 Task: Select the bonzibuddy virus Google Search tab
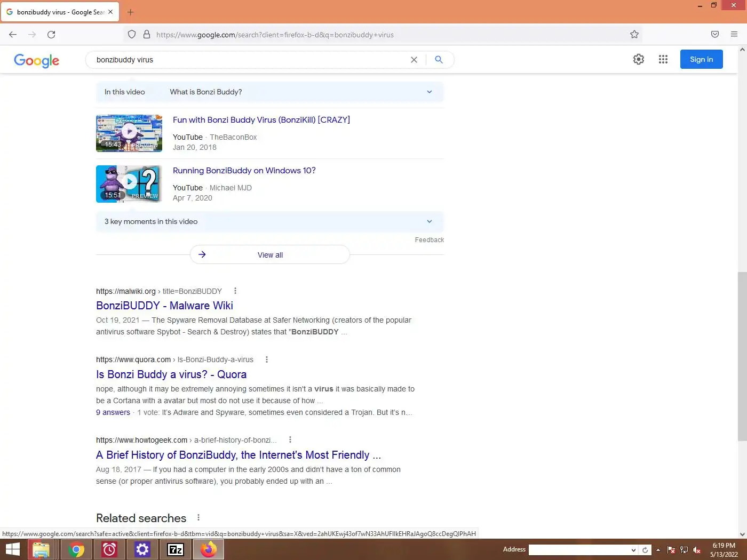[x=60, y=12]
